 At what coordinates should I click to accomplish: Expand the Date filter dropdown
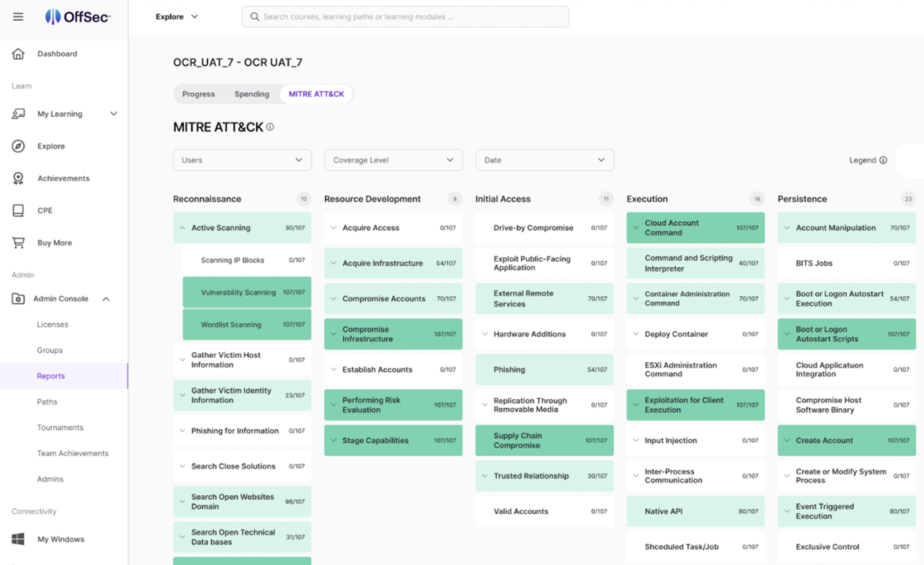[x=544, y=160]
